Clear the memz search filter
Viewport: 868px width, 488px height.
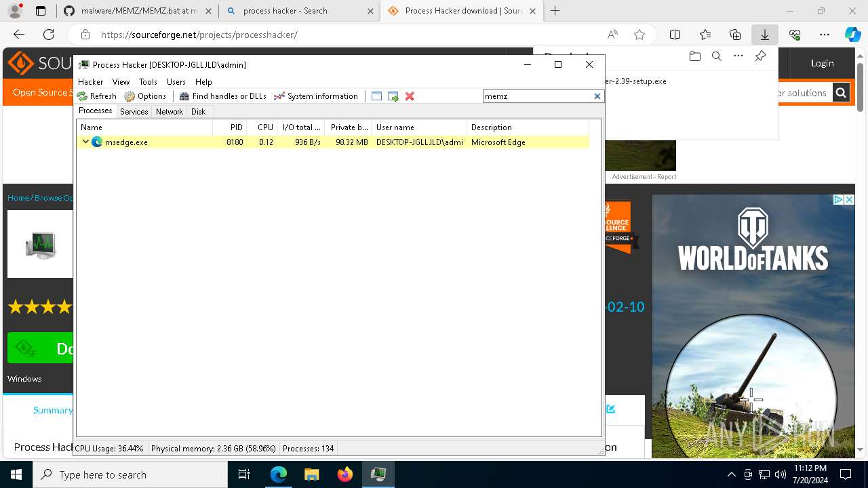[x=597, y=96]
